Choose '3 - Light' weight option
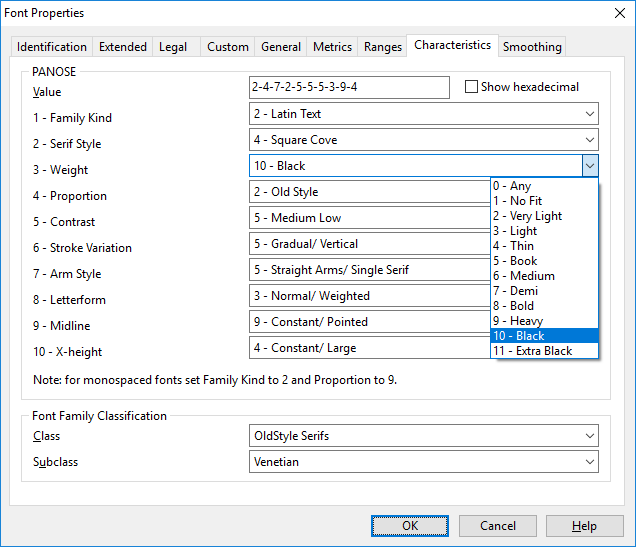Viewport: 636px width, 547px height. 515,231
